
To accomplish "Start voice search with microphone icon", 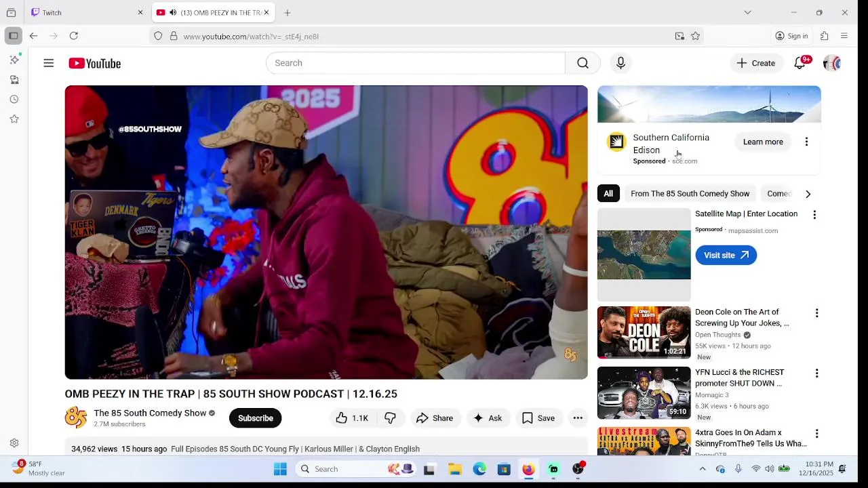I will click(620, 63).
